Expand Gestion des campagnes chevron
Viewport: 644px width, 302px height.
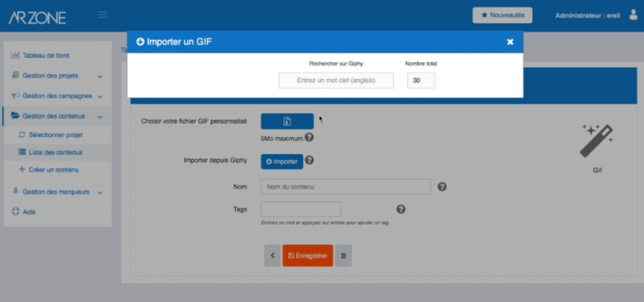pos(100,97)
